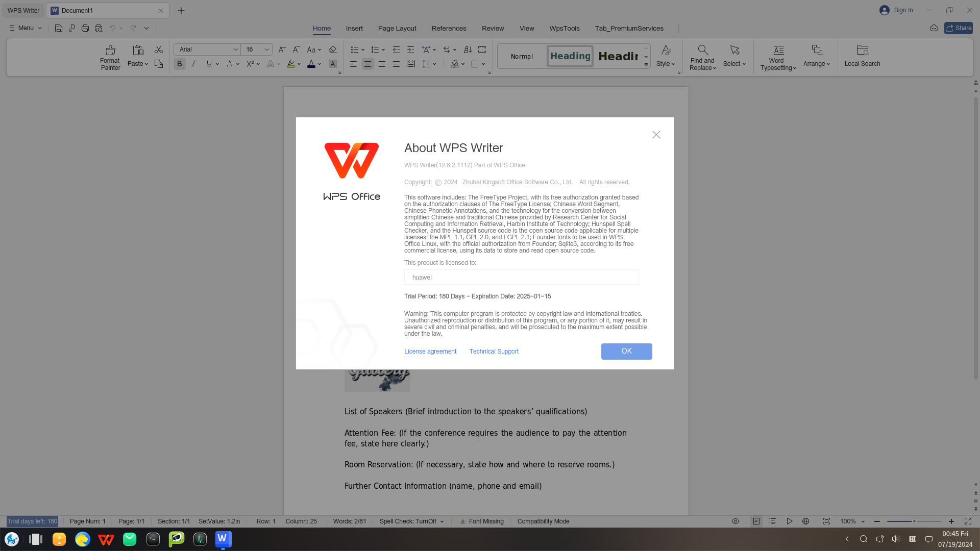The height and width of the screenshot is (551, 980).
Task: Open WPS Office red icon in taskbar
Action: point(106,539)
